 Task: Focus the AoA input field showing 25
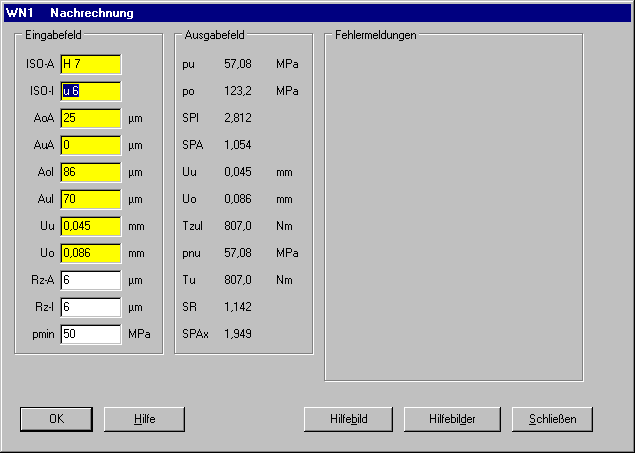tap(90, 118)
